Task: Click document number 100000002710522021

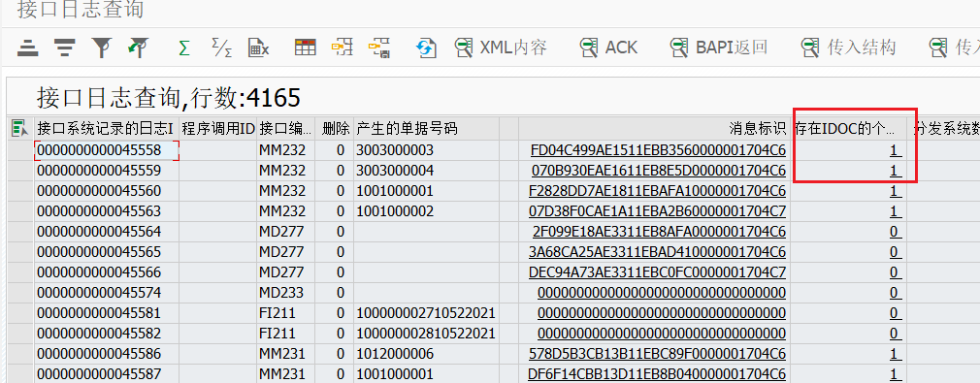Action: [426, 313]
